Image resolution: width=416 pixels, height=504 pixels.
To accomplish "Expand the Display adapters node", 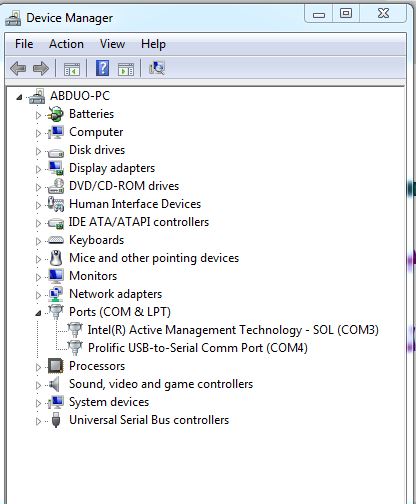I will [38, 169].
